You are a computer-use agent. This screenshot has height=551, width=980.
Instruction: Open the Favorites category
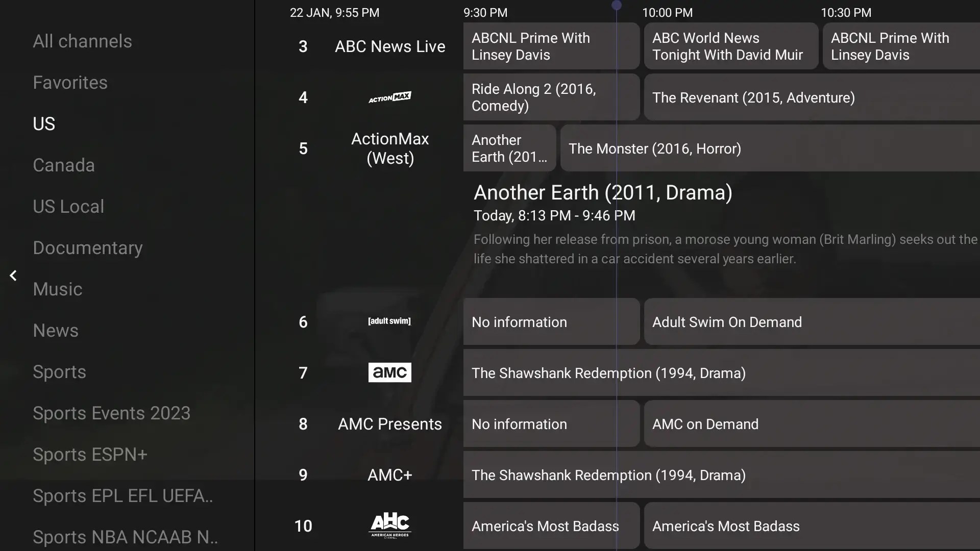point(70,82)
